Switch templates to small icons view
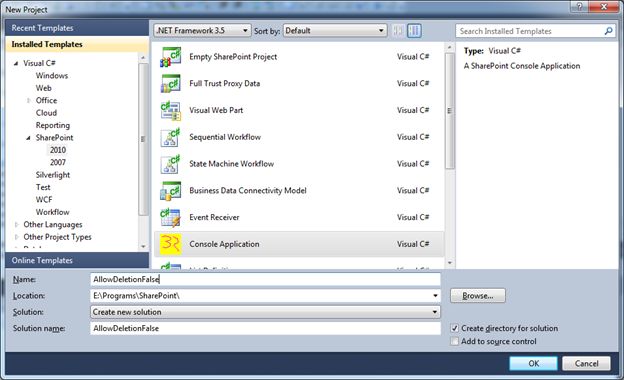The image size is (624, 380). coord(398,31)
